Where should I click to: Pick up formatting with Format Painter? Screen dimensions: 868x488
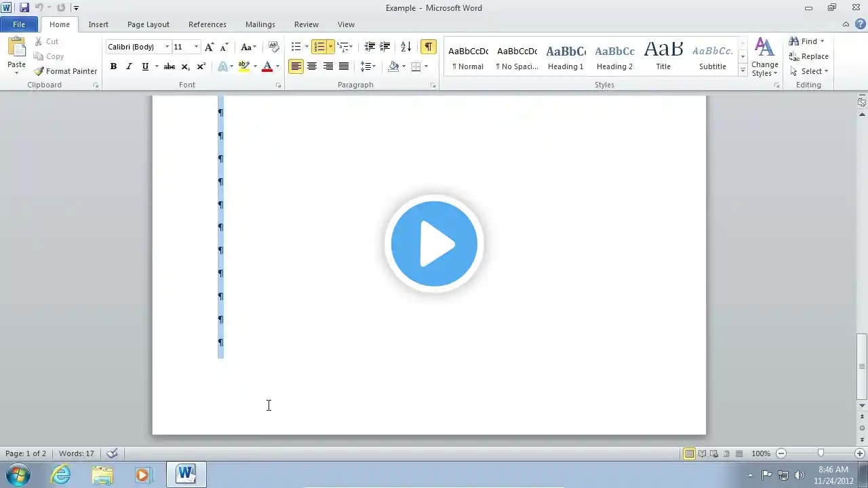[65, 71]
